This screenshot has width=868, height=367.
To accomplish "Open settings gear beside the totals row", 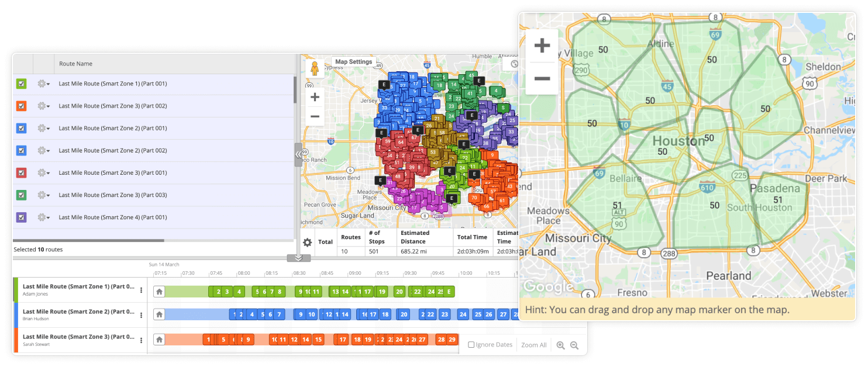I will point(307,241).
